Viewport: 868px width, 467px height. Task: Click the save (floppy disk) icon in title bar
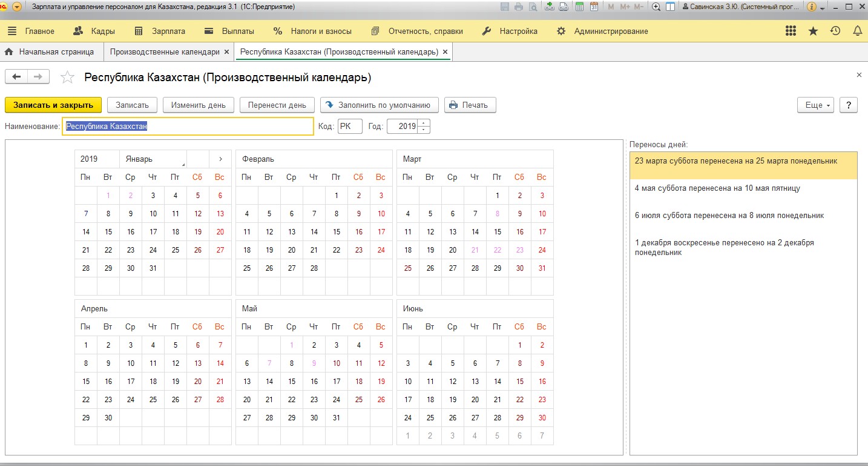(x=505, y=7)
